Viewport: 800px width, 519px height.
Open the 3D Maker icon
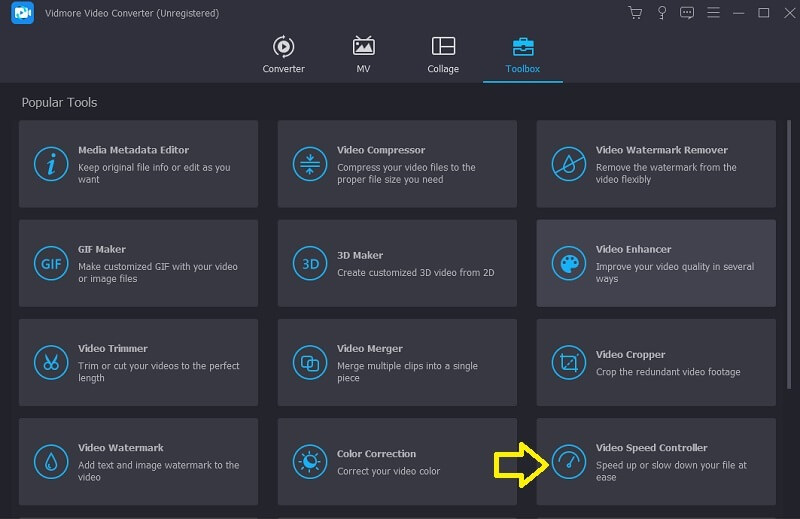tap(309, 263)
